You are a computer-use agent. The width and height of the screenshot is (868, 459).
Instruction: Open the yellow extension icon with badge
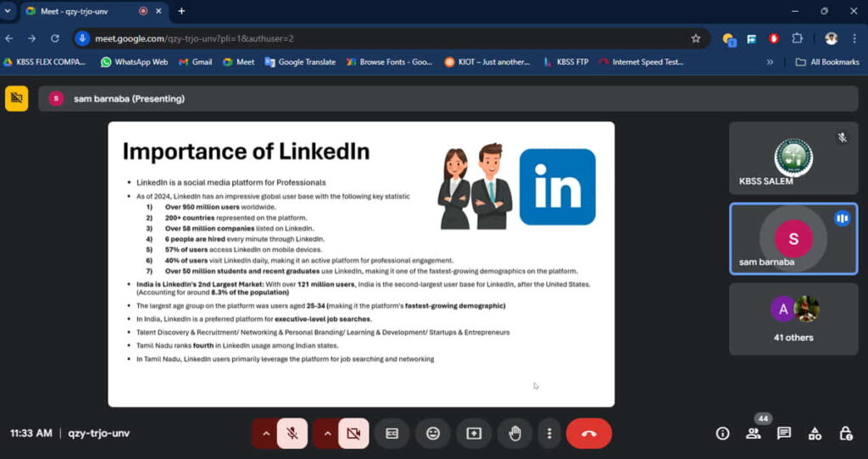(x=728, y=39)
